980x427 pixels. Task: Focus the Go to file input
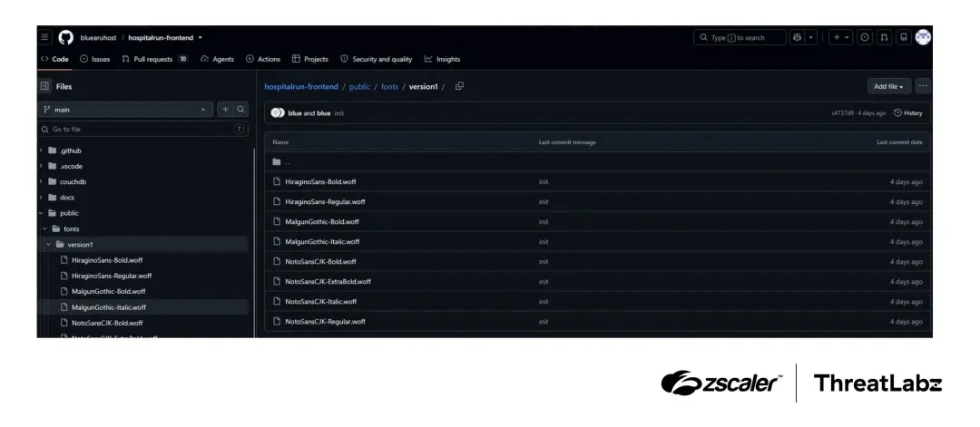(x=143, y=130)
